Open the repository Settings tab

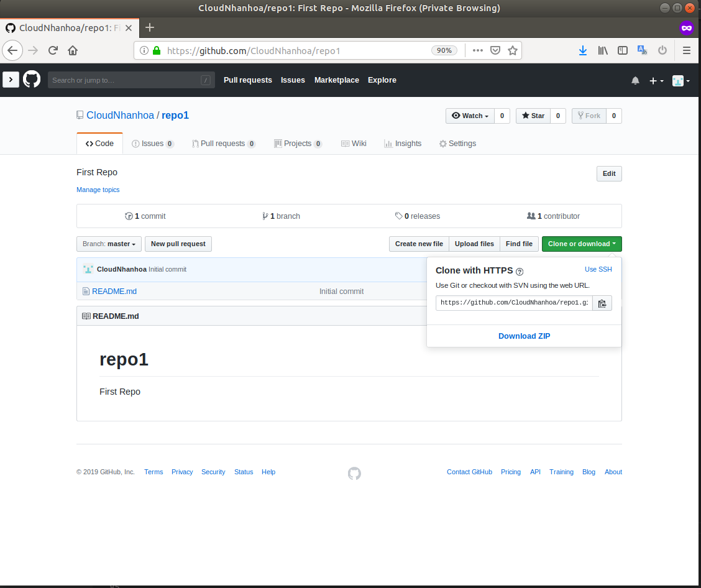click(457, 144)
